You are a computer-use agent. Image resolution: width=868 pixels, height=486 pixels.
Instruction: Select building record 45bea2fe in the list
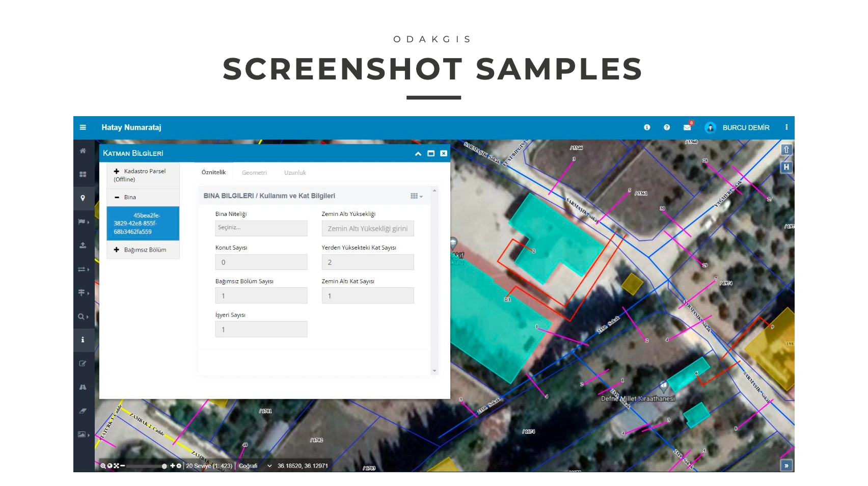(143, 223)
